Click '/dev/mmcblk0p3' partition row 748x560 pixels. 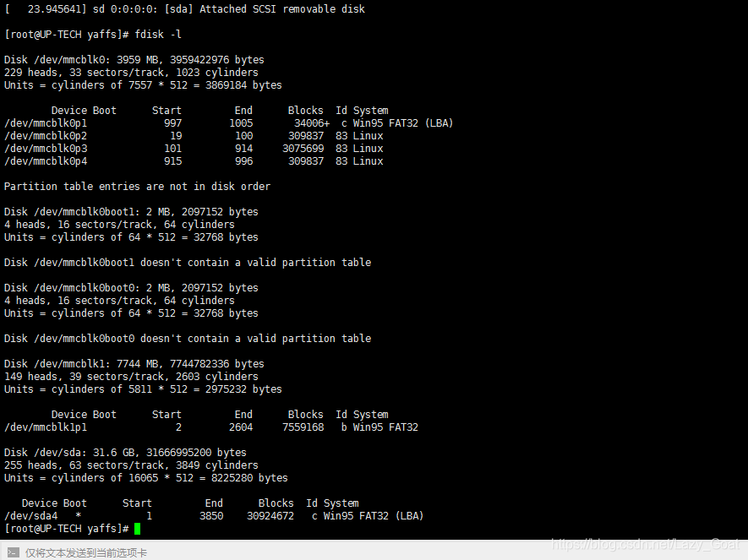194,148
